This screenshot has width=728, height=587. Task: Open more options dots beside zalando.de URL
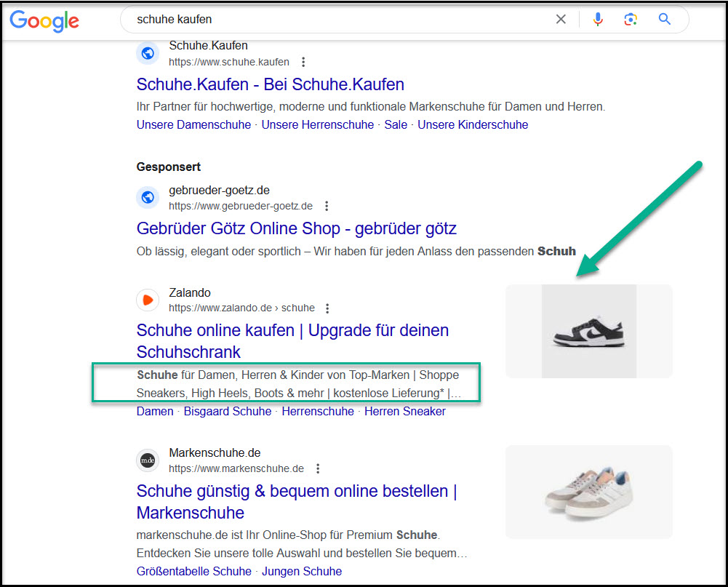[327, 308]
